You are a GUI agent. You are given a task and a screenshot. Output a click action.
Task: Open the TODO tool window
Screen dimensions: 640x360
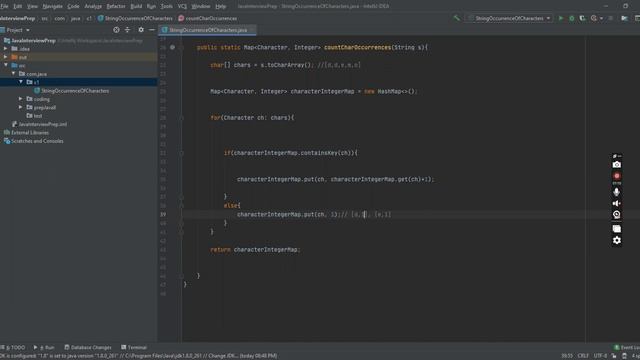[x=13, y=347]
